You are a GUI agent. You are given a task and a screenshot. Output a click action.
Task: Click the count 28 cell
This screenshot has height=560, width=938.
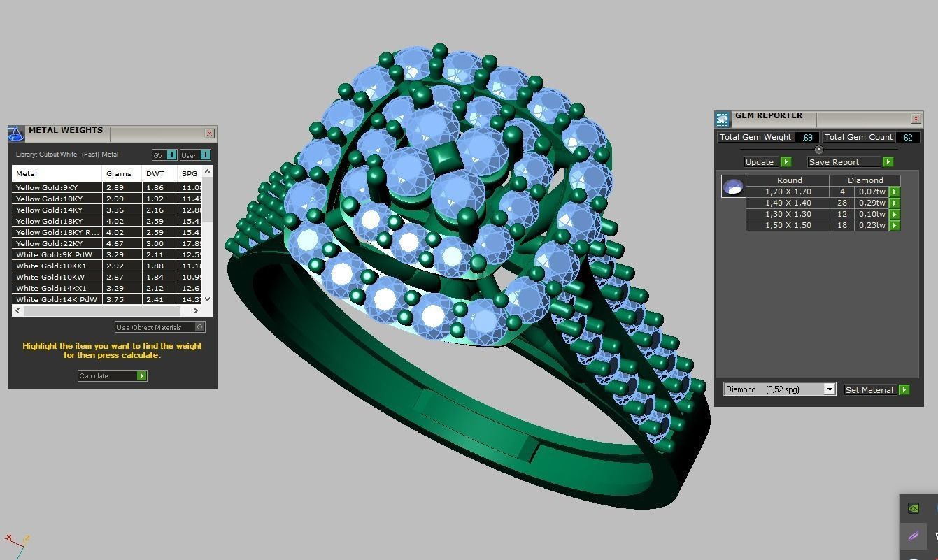842,203
